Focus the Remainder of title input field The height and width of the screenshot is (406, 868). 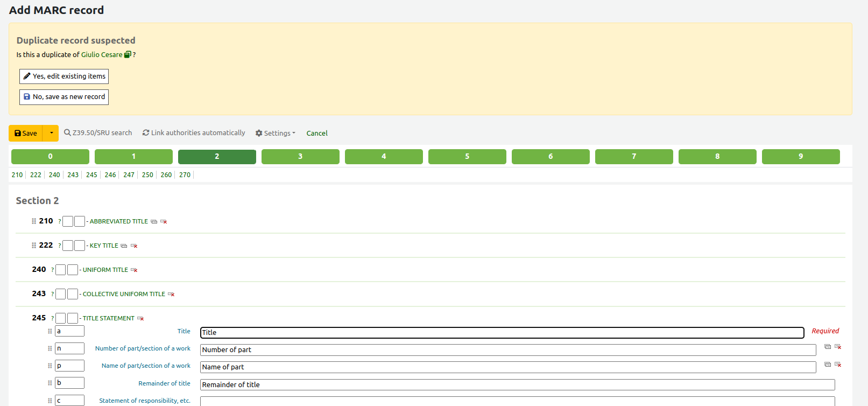517,384
